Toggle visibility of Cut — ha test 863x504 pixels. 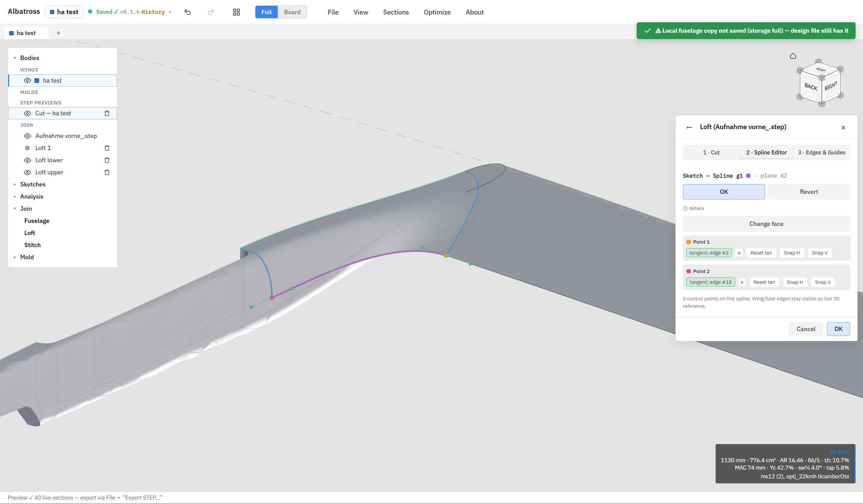(27, 113)
